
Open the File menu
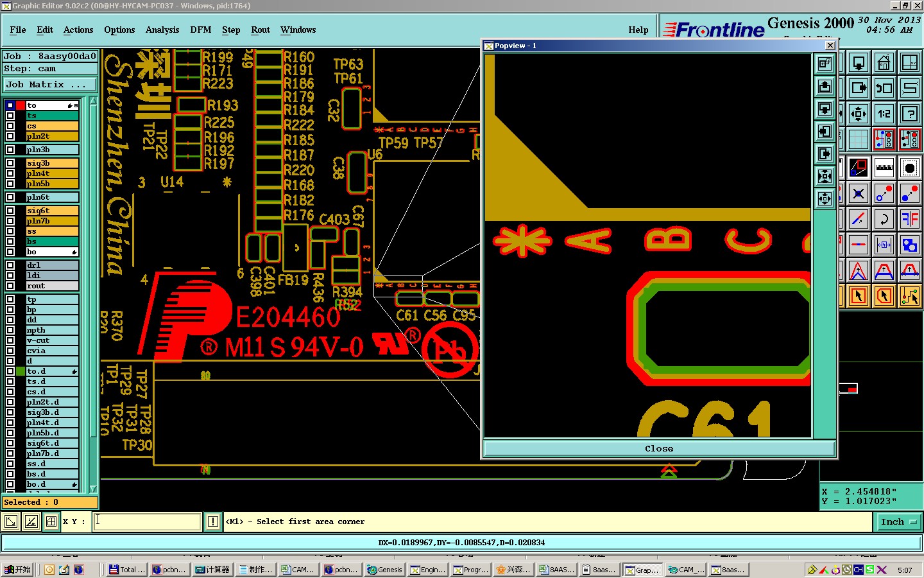[18, 30]
